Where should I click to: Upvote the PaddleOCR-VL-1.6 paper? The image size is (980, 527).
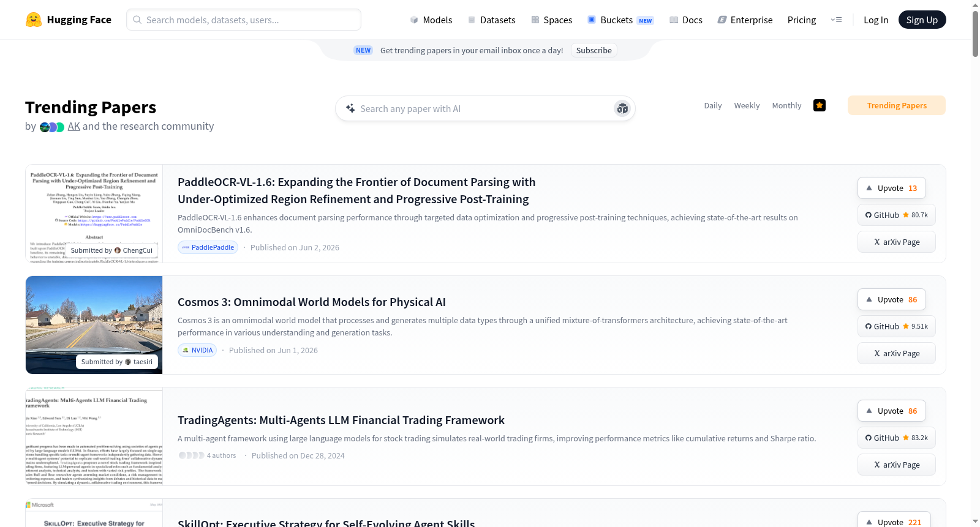pyautogui.click(x=892, y=188)
